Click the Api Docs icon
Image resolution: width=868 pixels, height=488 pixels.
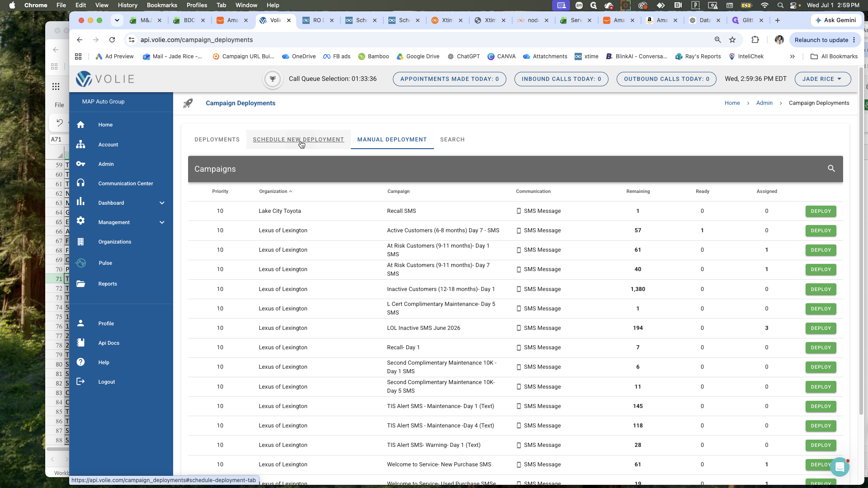tap(80, 343)
